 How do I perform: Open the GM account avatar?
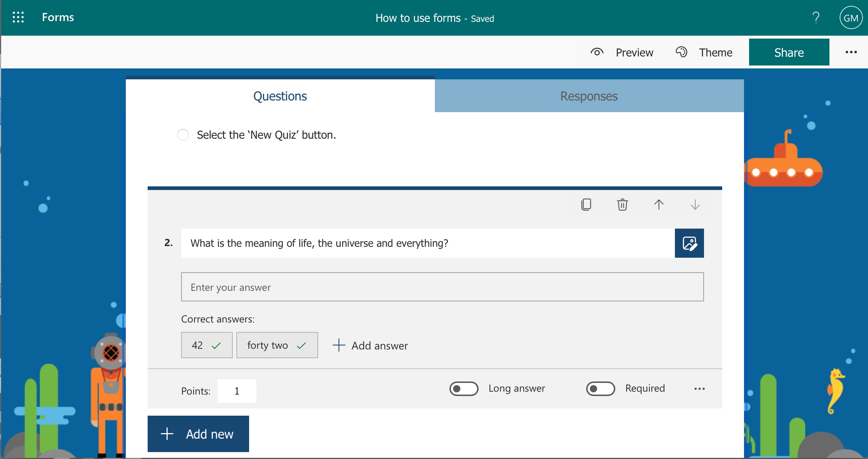click(851, 18)
